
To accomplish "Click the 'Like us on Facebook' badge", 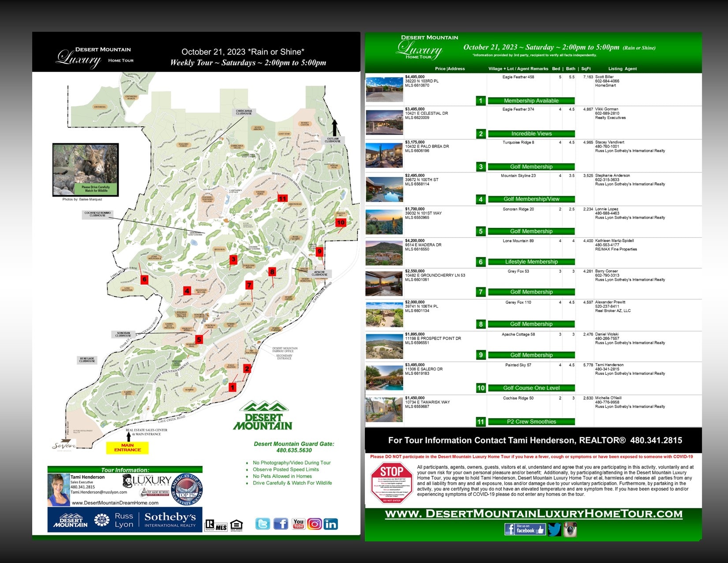I will [x=525, y=529].
